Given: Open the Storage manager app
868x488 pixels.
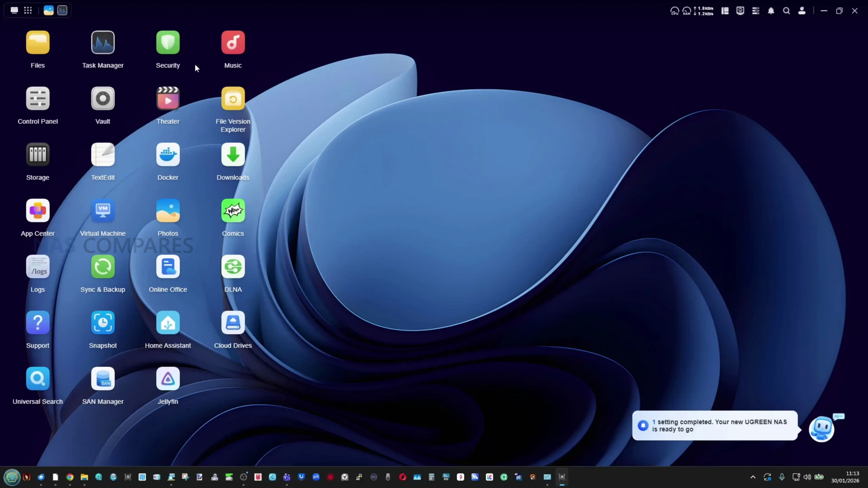Looking at the screenshot, I should (x=38, y=155).
